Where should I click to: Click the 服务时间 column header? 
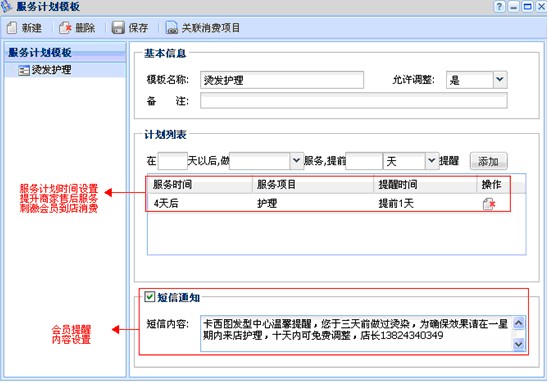(x=200, y=184)
